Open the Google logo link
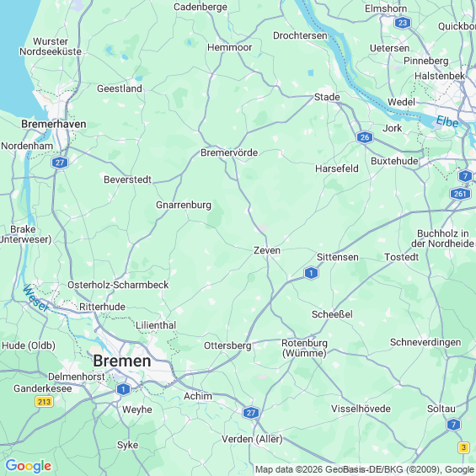The width and height of the screenshot is (476, 476). point(29,466)
